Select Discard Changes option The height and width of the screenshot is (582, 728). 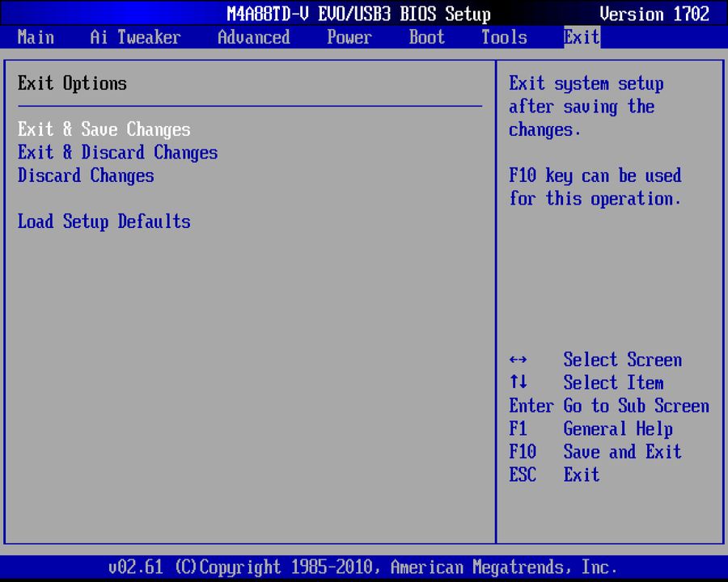pos(86,176)
